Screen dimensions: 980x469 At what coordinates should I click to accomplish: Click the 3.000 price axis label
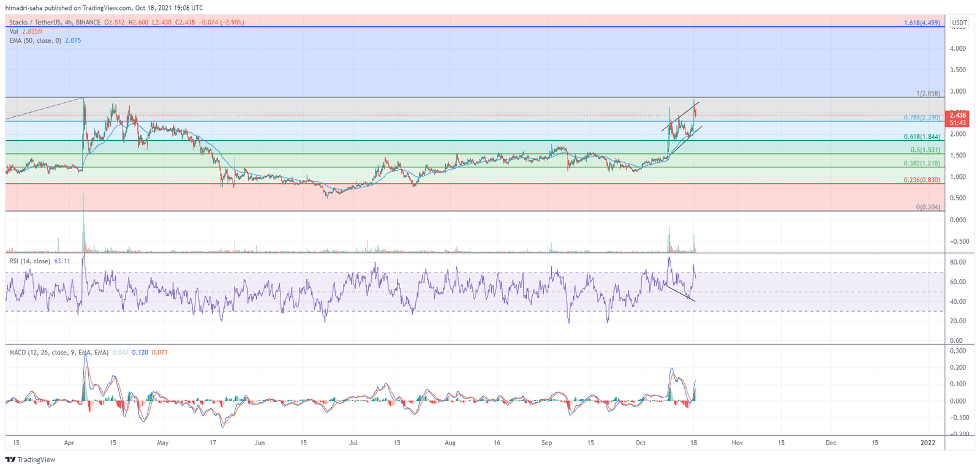(x=958, y=92)
